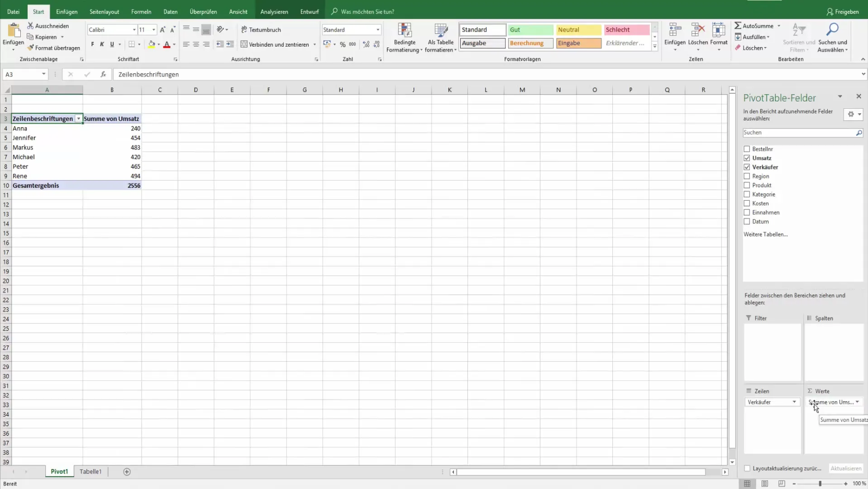This screenshot has width=868, height=489.
Task: Click the Freigeben share button
Action: [843, 11]
